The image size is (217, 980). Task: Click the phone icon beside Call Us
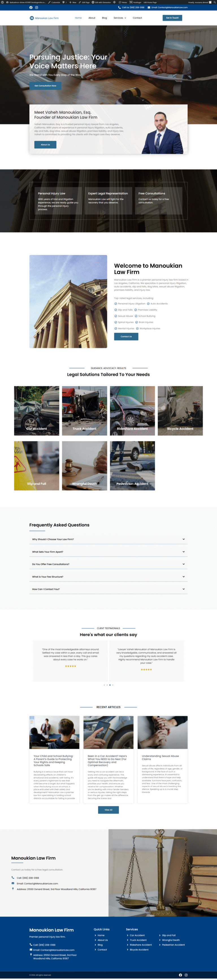119,7
